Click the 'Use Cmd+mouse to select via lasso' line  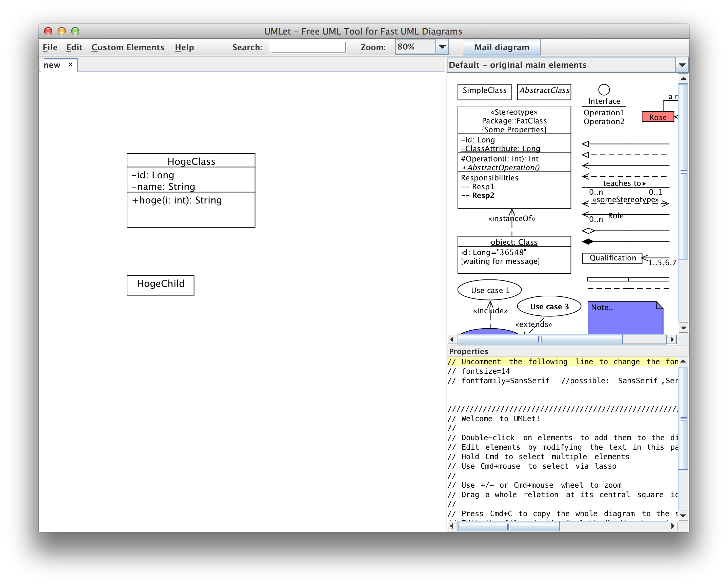532,466
